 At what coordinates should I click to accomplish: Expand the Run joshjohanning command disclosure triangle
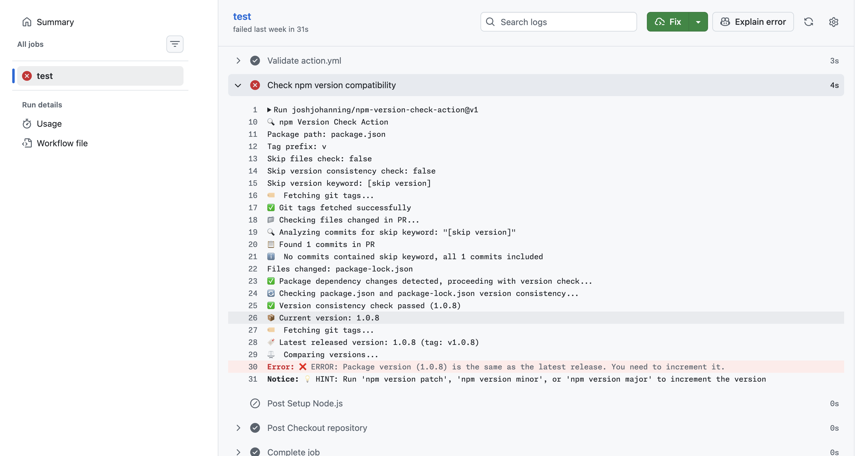click(x=269, y=110)
